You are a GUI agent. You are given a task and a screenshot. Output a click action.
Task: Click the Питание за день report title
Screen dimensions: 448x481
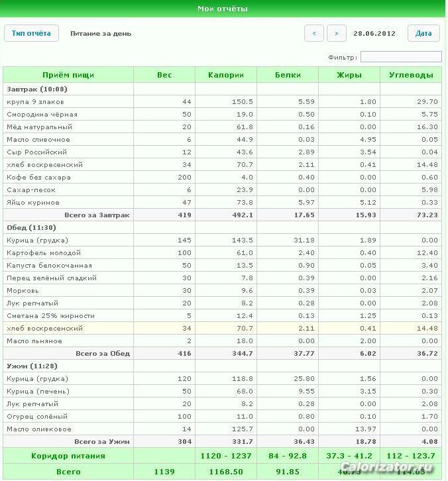(101, 33)
